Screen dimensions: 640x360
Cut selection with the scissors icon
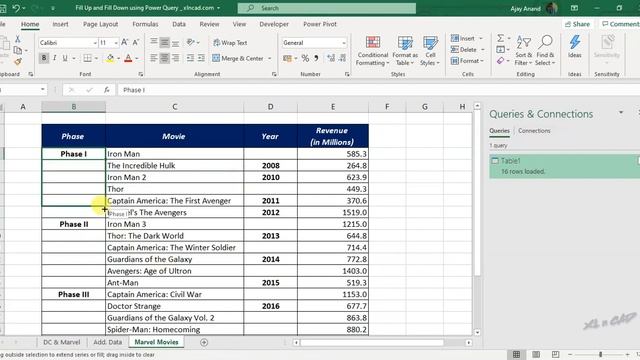(x=18, y=39)
